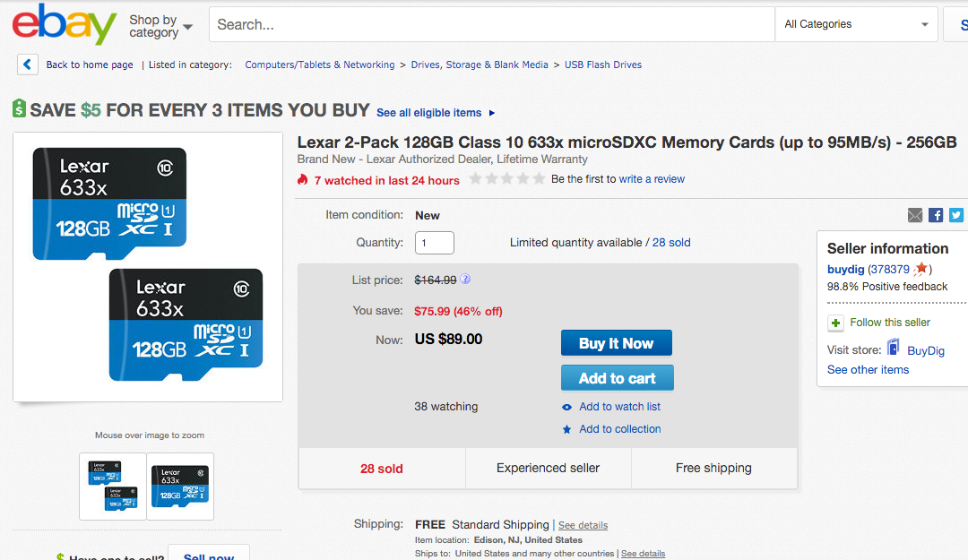Open the BuyDig store via its store icon

(892, 349)
